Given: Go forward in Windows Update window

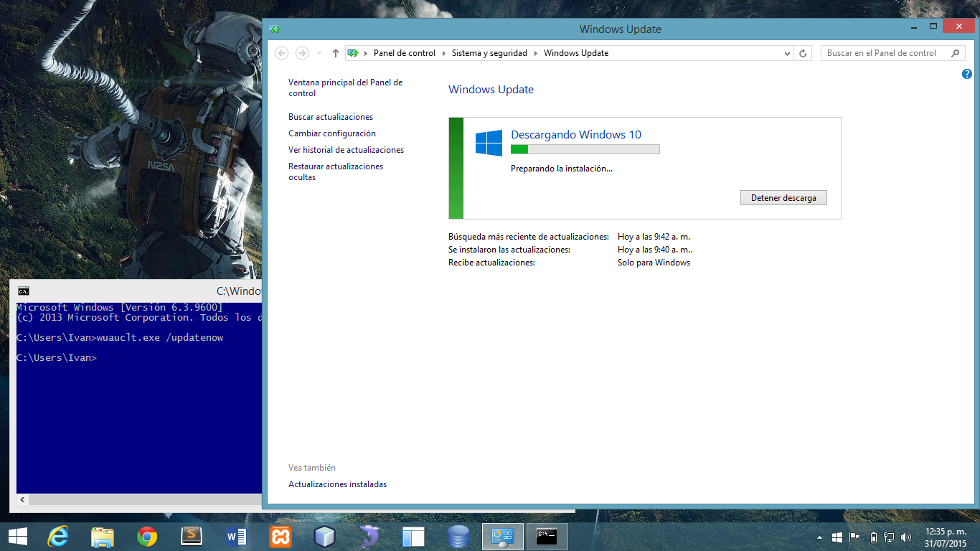Looking at the screenshot, I should 302,53.
